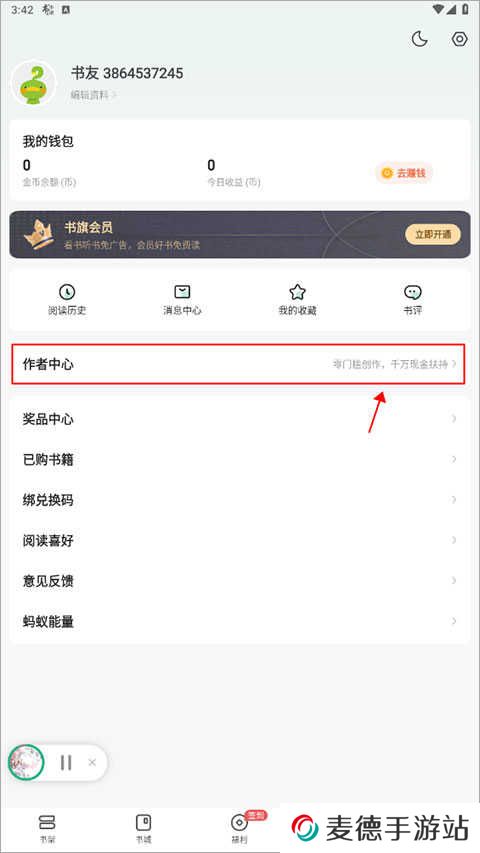Screen dimensions: 480x853
Task: Tap the green duck profile avatar
Action: click(x=34, y=83)
